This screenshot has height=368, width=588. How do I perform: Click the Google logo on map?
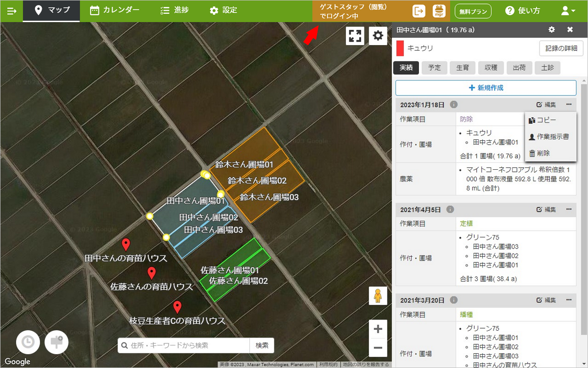pos(18,362)
